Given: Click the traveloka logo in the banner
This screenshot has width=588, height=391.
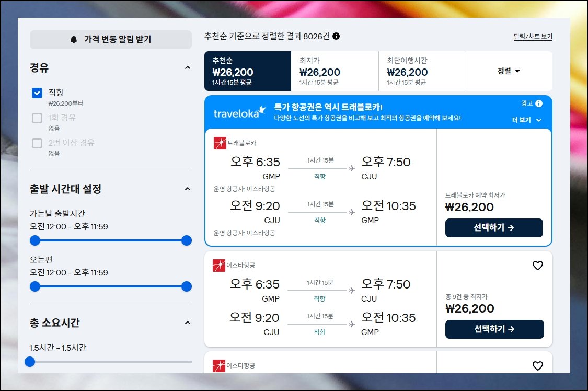Looking at the screenshot, I should 239,112.
